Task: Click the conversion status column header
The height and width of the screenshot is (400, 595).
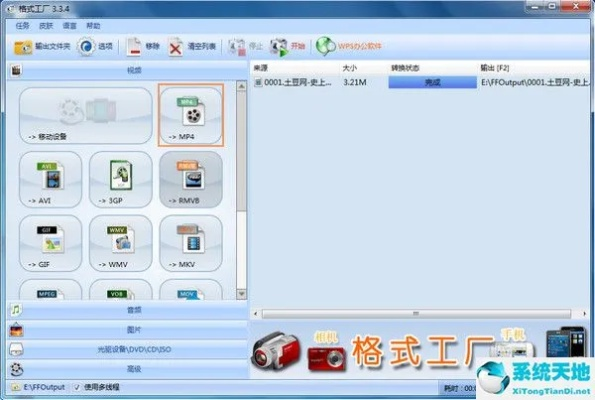Action: click(x=433, y=68)
